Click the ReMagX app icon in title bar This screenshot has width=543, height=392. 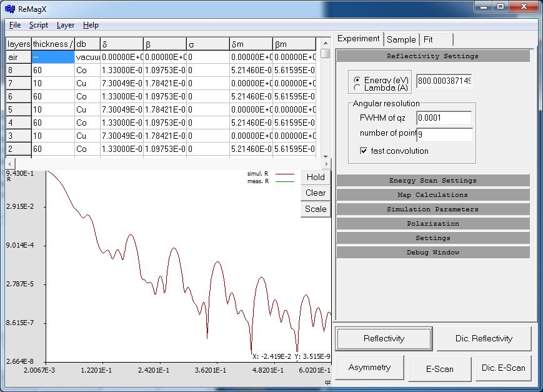click(10, 9)
